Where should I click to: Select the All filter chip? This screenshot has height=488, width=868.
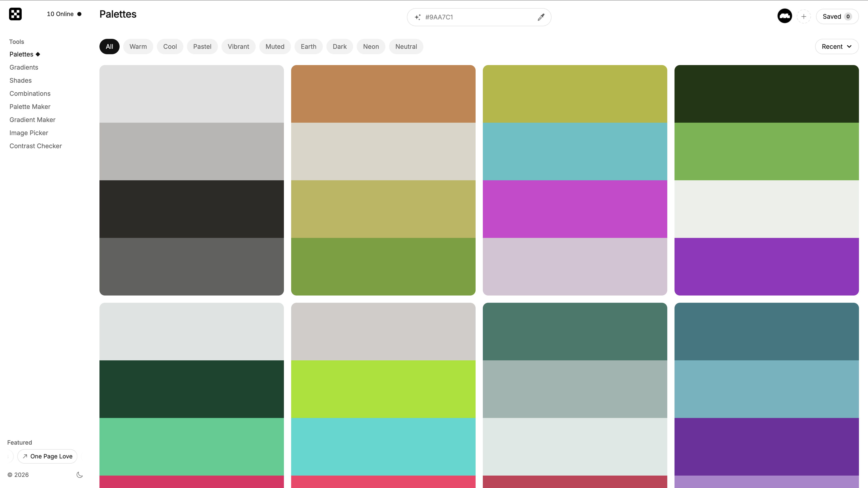[109, 47]
